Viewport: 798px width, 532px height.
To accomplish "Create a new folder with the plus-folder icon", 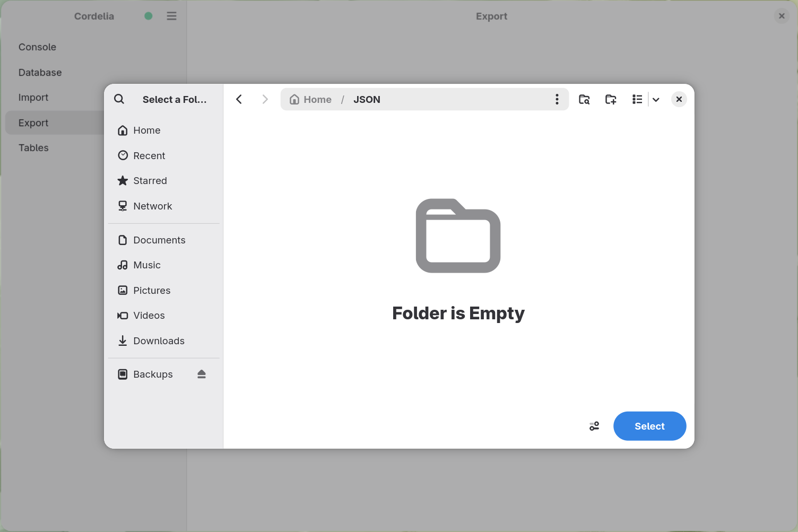I will pos(611,99).
